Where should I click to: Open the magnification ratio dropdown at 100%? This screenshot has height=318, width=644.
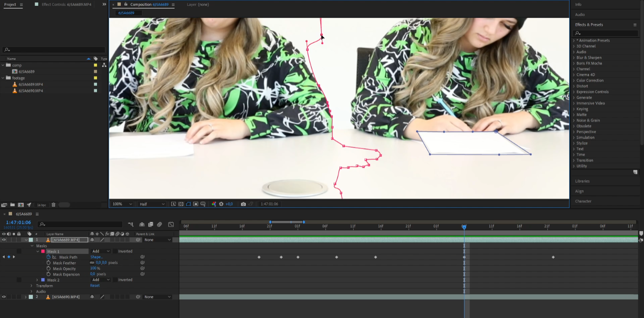(122, 204)
